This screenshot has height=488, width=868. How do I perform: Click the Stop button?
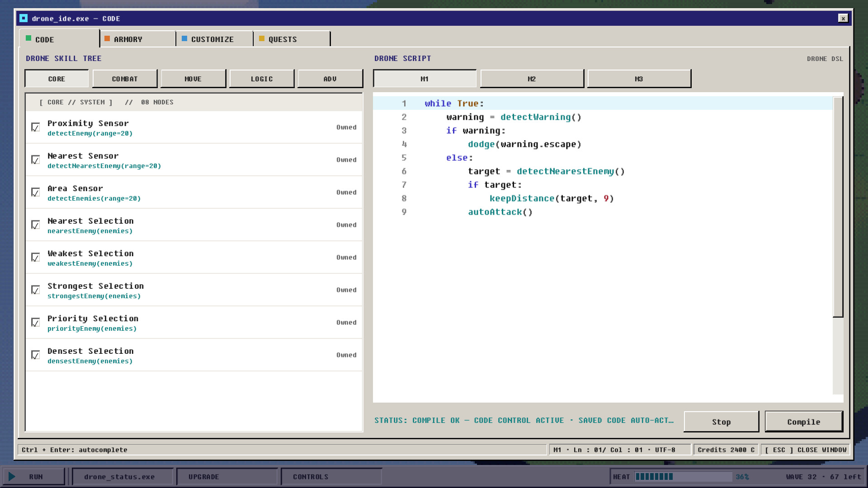[x=721, y=422]
